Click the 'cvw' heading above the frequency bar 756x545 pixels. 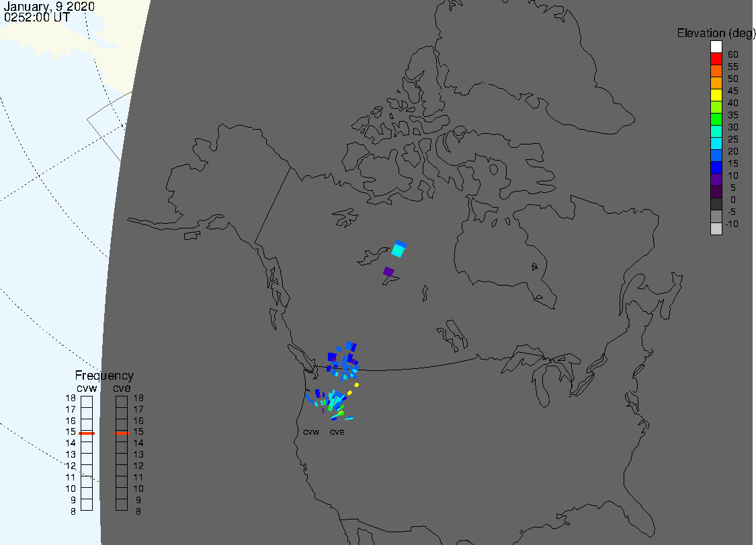(x=87, y=388)
